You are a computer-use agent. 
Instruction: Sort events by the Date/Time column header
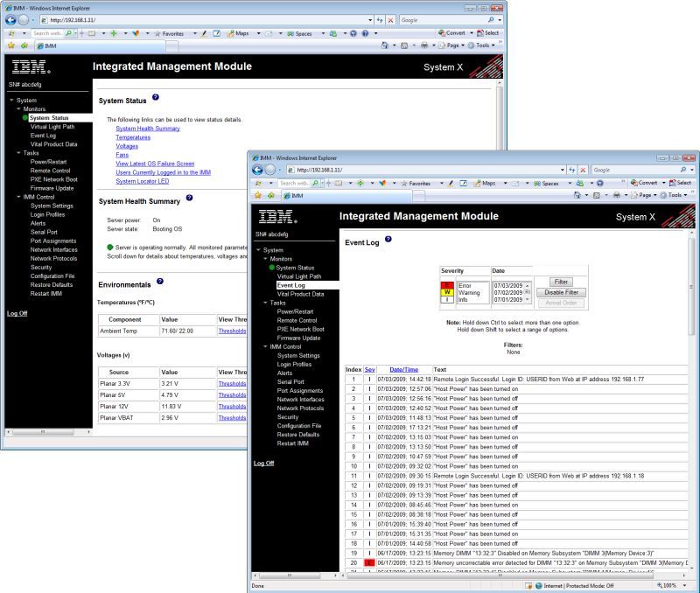pos(404,369)
